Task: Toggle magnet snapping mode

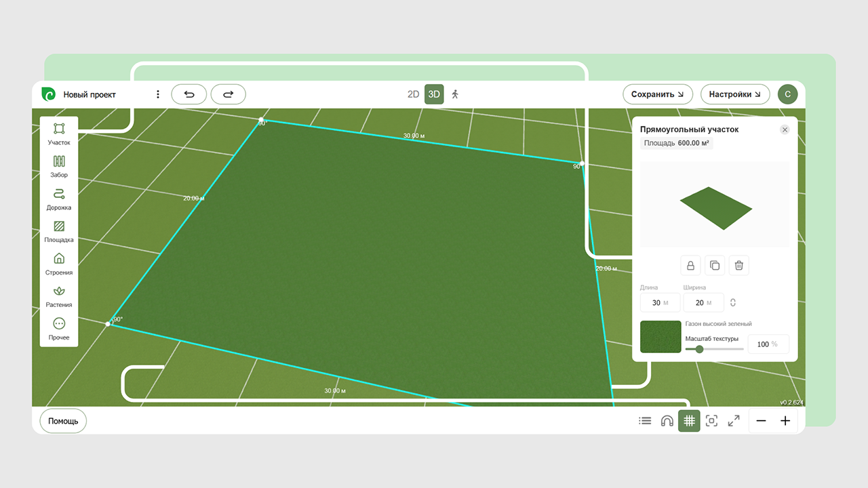Action: coord(667,421)
